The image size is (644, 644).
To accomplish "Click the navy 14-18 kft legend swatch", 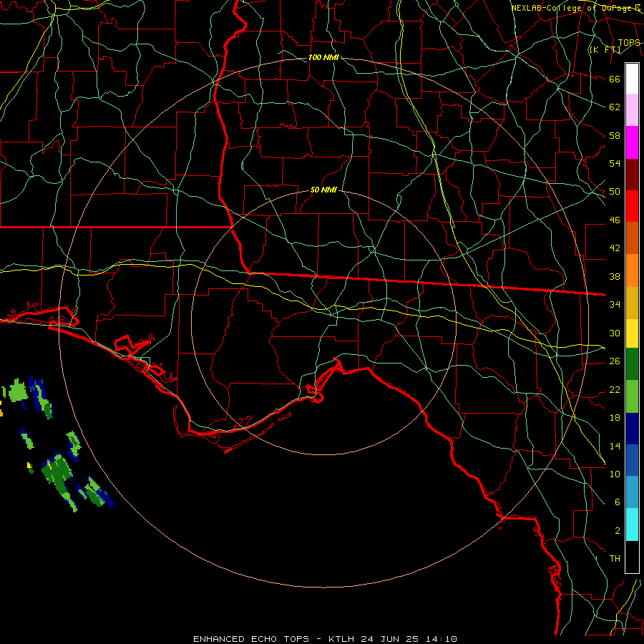I will click(x=632, y=429).
